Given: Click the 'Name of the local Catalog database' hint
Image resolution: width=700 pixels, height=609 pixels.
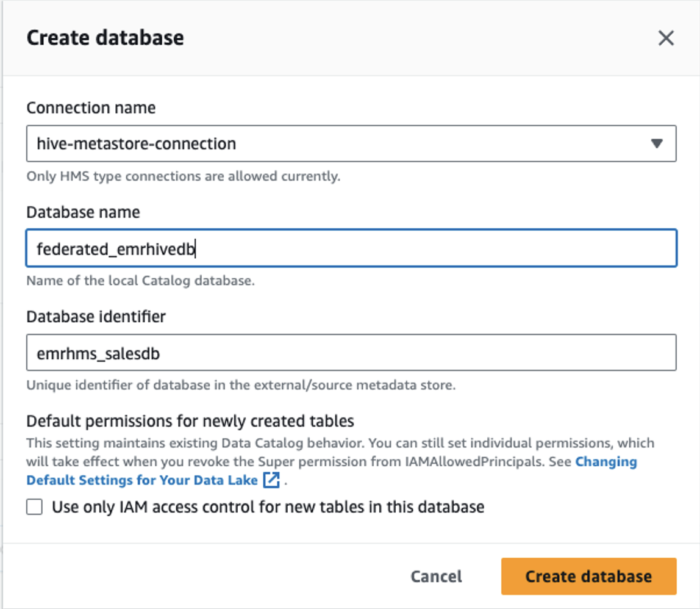Looking at the screenshot, I should [140, 281].
